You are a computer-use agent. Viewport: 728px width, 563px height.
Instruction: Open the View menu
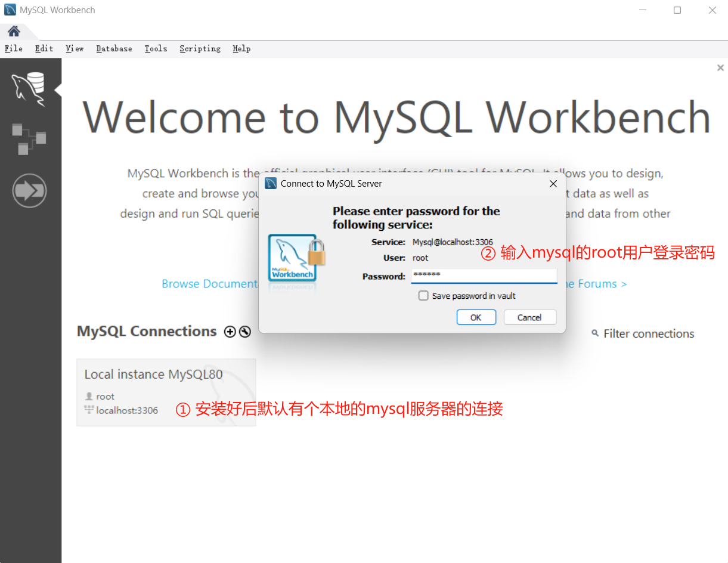(75, 48)
